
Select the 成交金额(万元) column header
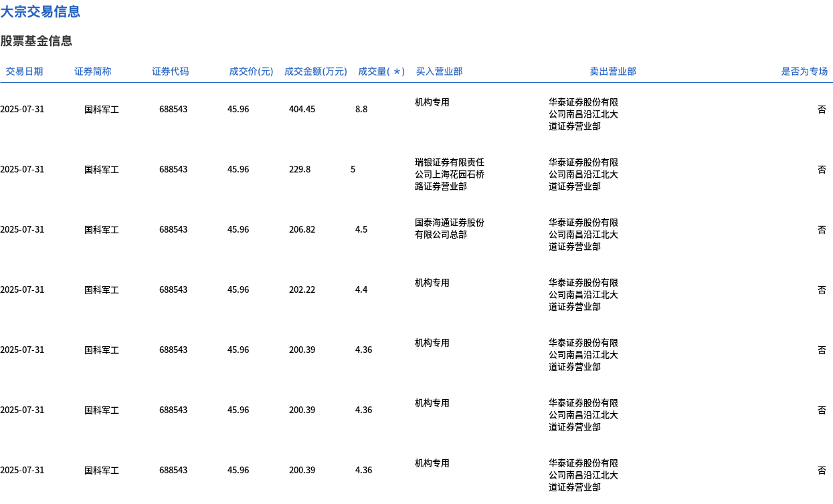[316, 72]
